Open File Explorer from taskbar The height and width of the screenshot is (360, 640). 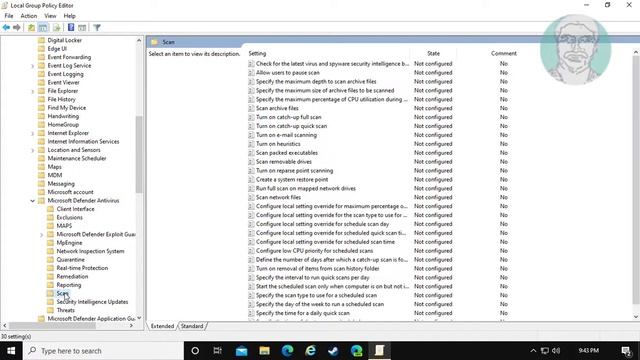tap(264, 351)
